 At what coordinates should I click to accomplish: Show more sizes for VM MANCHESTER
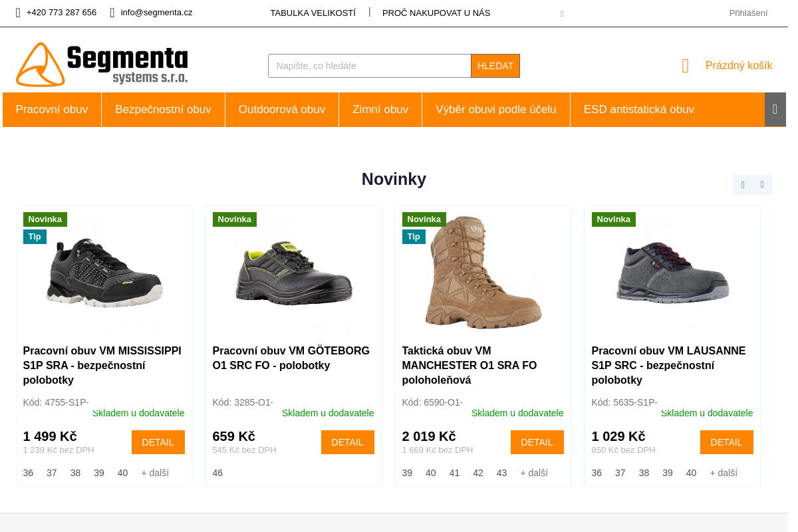tap(534, 473)
